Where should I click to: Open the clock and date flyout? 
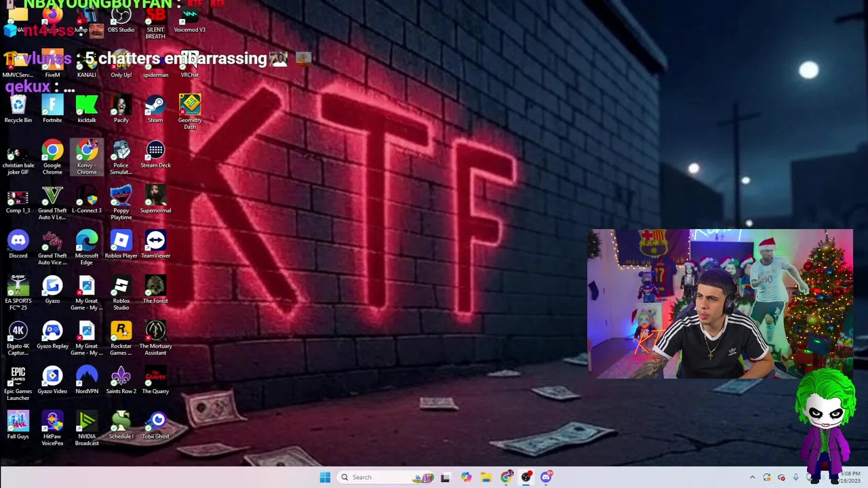coord(850,477)
